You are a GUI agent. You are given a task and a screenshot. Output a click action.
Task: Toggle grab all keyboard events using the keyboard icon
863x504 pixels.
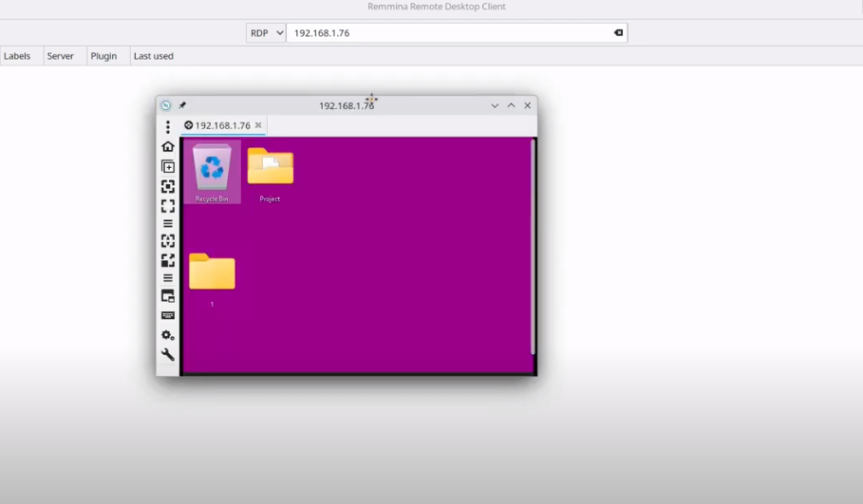click(x=168, y=316)
